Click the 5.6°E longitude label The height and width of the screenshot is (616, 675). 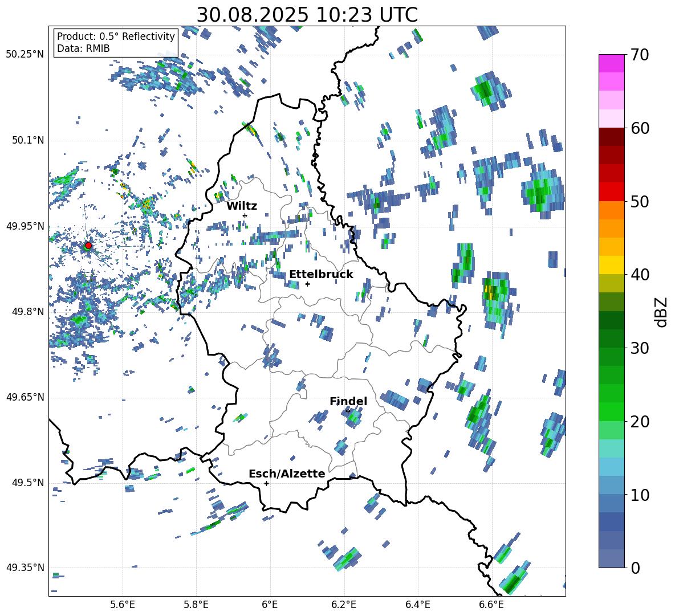pyautogui.click(x=123, y=605)
